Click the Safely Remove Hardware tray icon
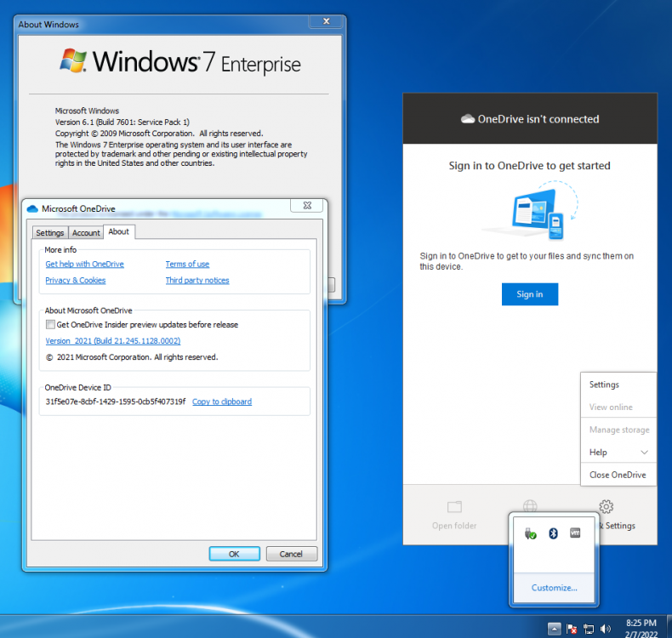The width and height of the screenshot is (672, 638). (531, 534)
